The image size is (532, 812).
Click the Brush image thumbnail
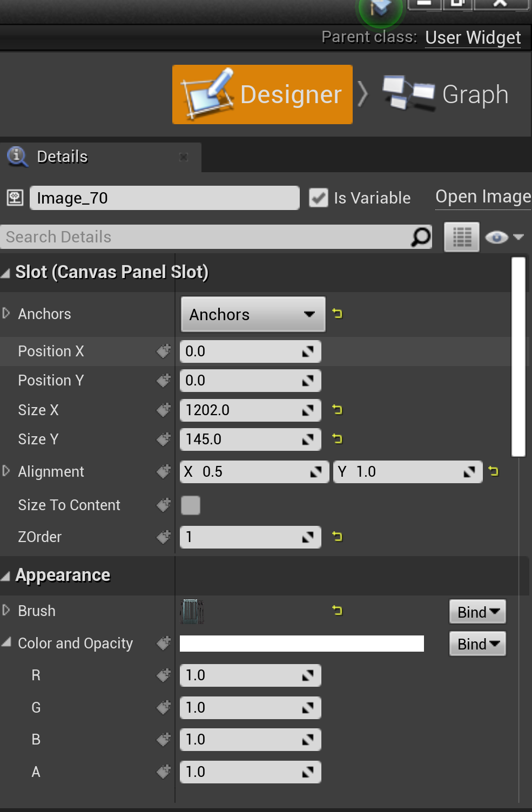pyautogui.click(x=192, y=610)
